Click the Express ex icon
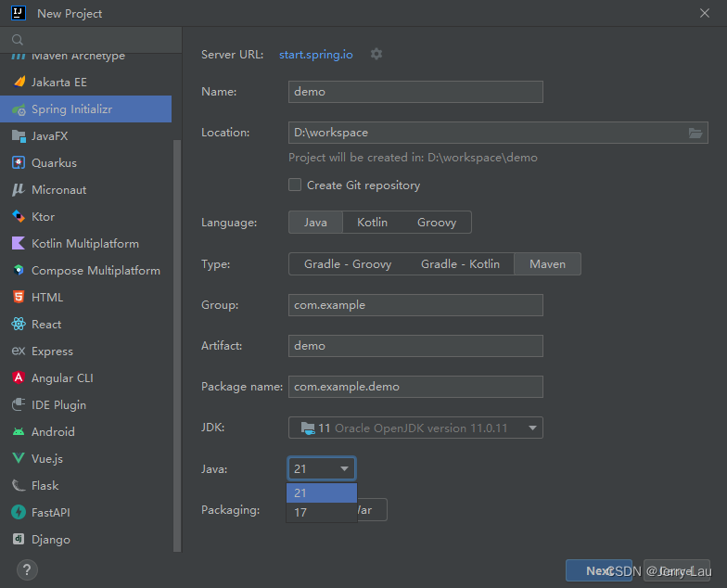727x588 pixels. coord(19,351)
